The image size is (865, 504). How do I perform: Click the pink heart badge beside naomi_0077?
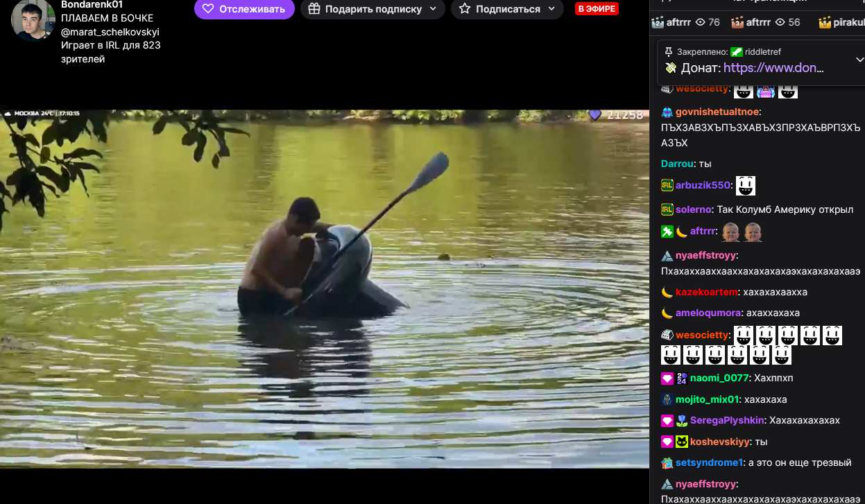tap(667, 378)
